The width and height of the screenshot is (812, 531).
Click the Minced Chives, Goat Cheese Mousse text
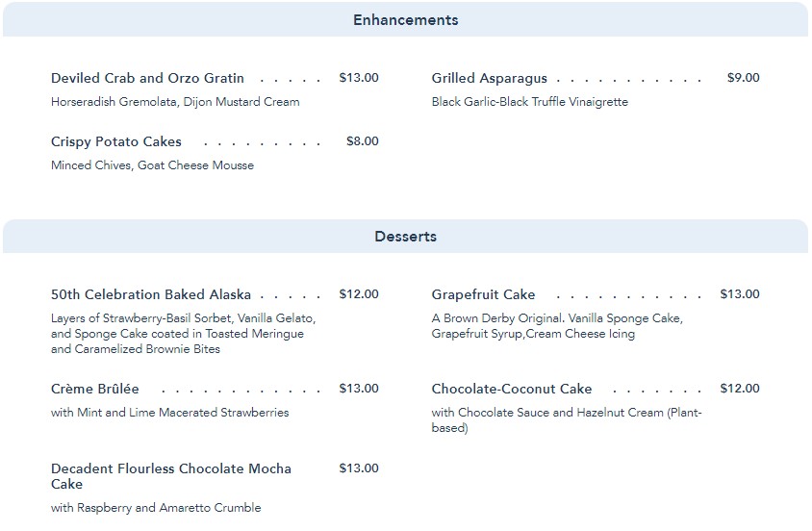pos(152,165)
